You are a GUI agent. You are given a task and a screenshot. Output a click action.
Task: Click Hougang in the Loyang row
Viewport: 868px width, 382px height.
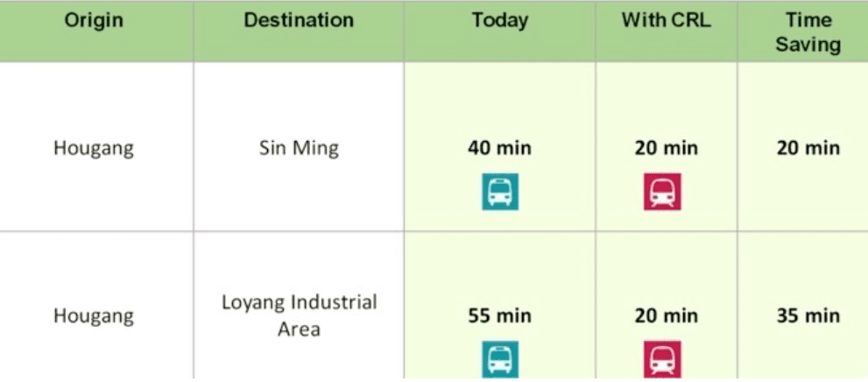click(x=94, y=315)
